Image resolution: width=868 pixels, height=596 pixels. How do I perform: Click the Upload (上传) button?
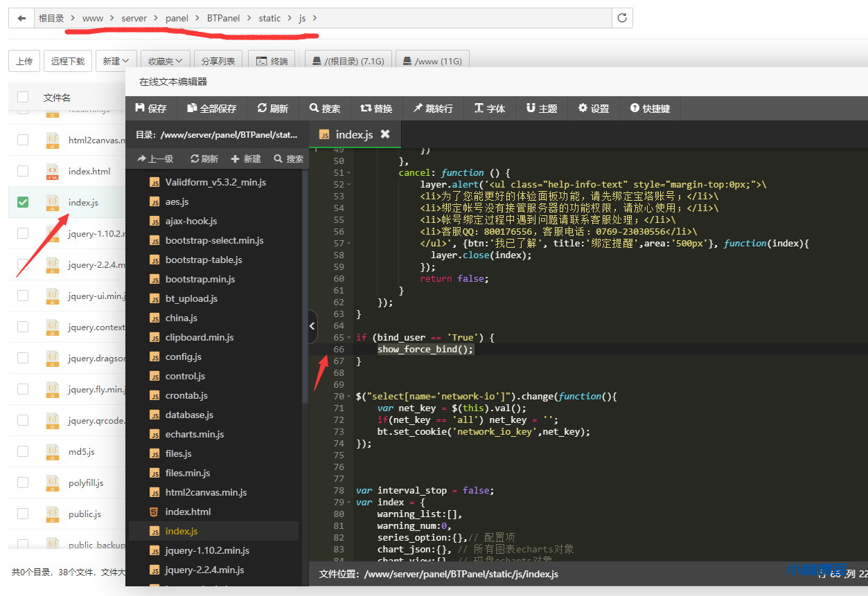click(x=24, y=61)
